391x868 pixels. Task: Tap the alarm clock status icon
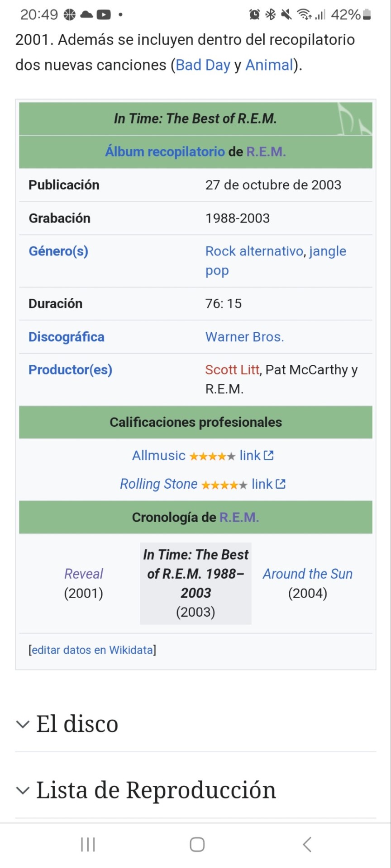click(255, 15)
